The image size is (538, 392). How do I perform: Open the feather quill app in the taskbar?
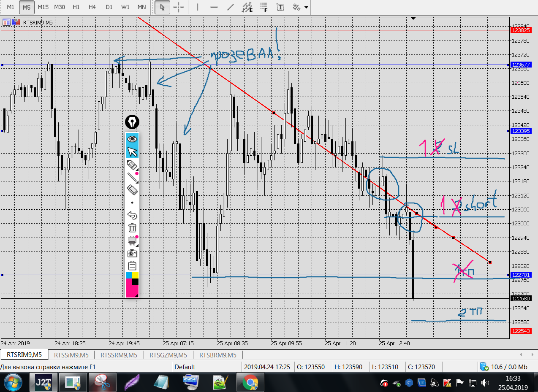pyautogui.click(x=132, y=383)
